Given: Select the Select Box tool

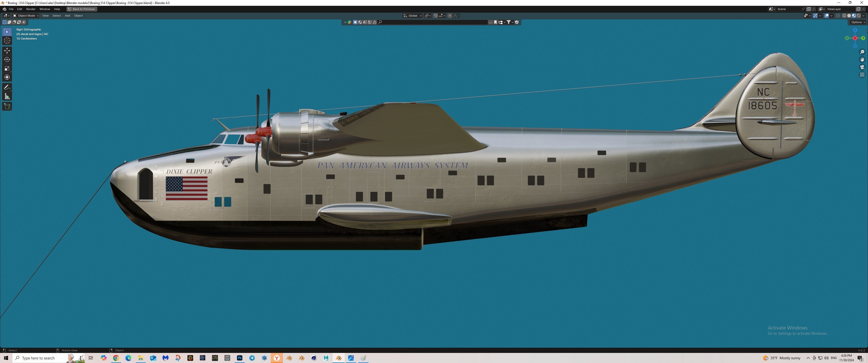Looking at the screenshot, I should tap(7, 32).
